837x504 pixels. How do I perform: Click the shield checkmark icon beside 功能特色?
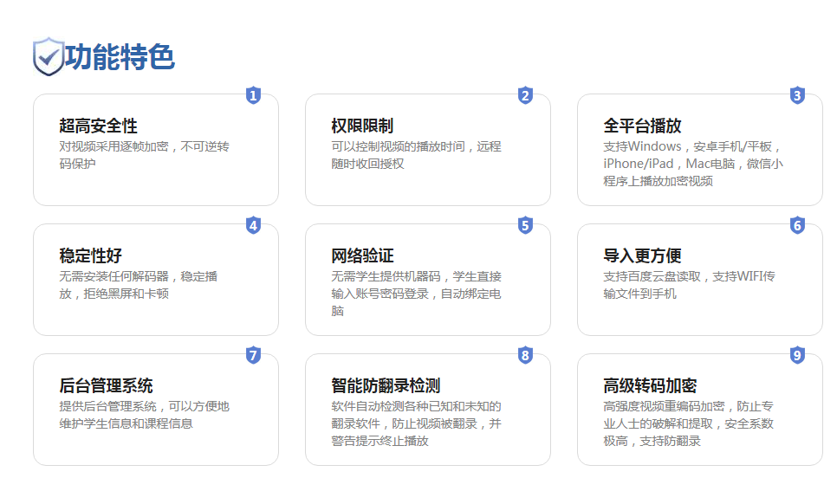click(48, 57)
